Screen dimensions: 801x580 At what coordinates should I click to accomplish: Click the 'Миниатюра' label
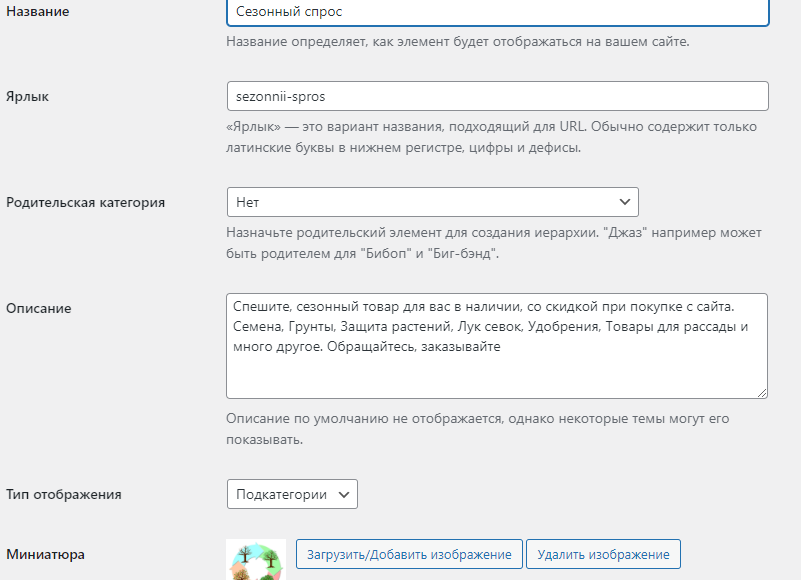45,554
